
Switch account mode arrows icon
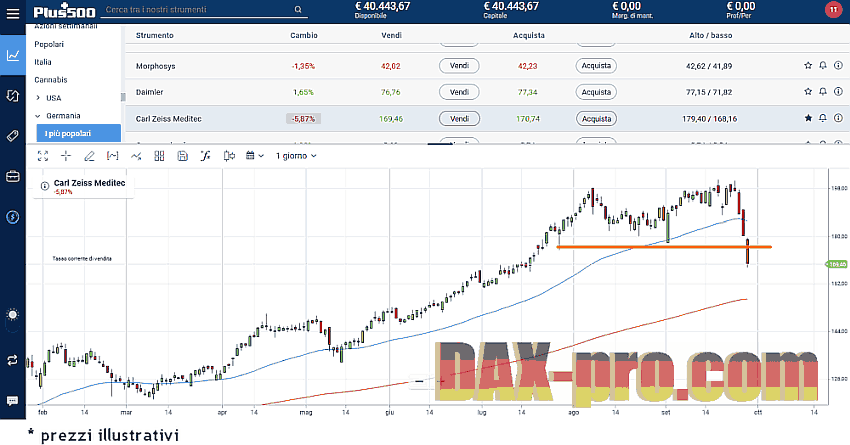pyautogui.click(x=12, y=360)
